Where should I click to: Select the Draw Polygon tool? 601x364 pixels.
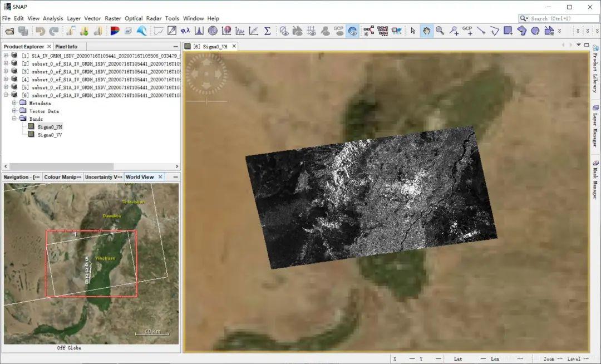[x=522, y=31]
